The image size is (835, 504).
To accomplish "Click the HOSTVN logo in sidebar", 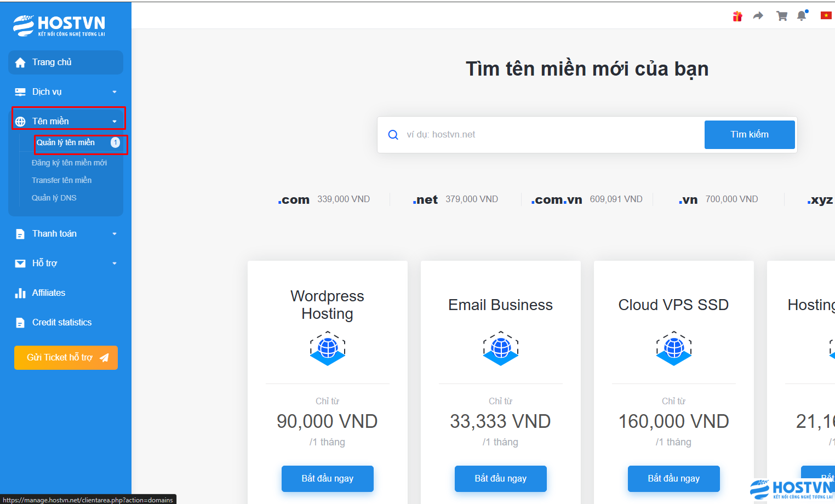I will tap(59, 25).
